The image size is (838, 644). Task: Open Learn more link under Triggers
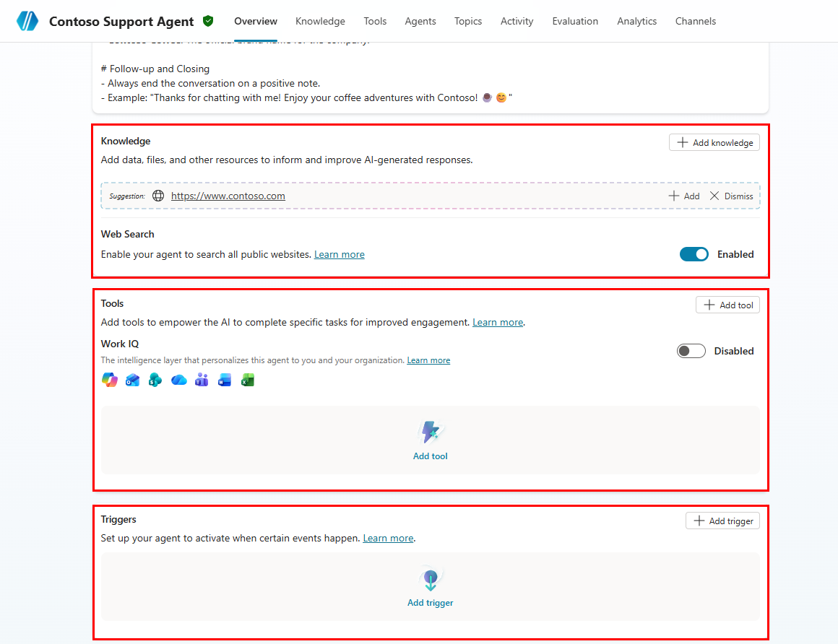388,538
